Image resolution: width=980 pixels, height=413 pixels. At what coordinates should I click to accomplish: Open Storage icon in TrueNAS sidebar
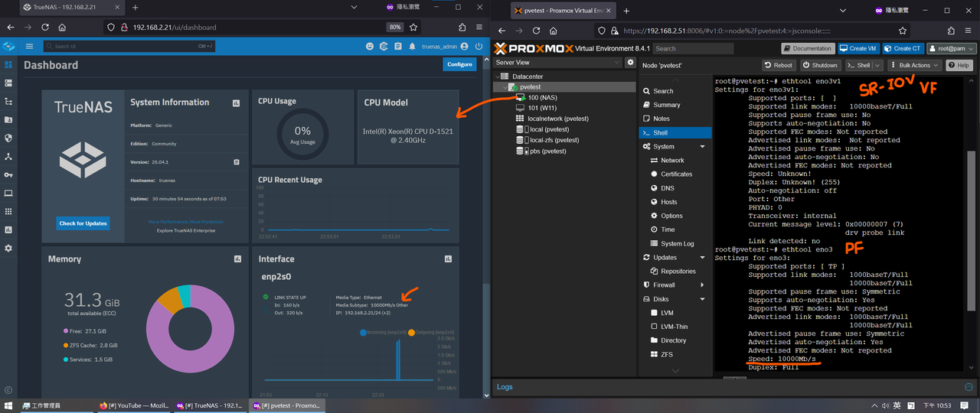(8, 83)
